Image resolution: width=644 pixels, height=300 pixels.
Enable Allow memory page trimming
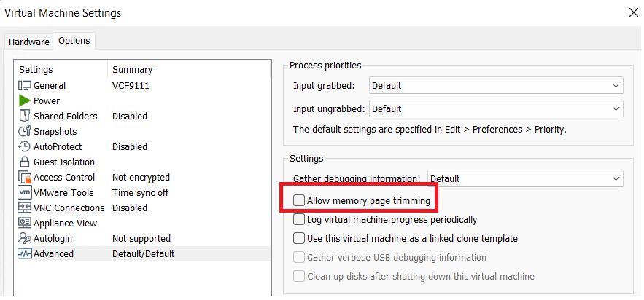299,200
